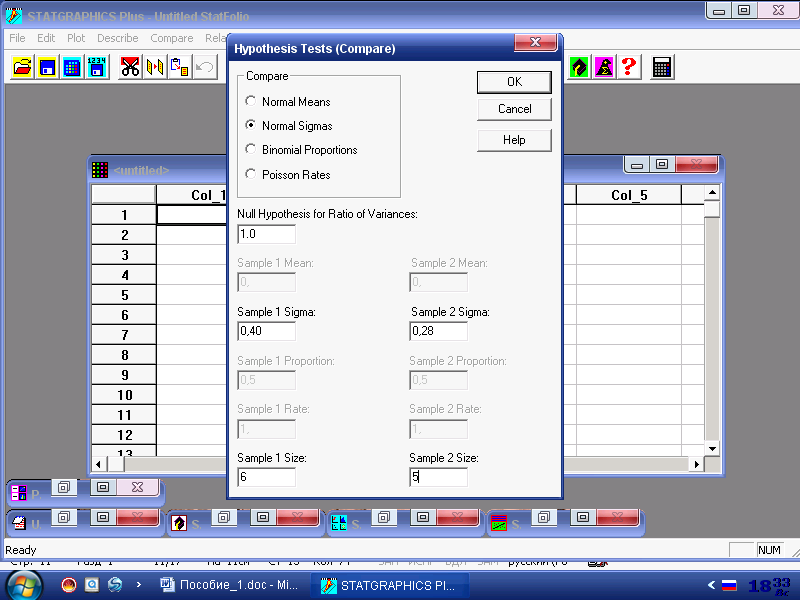
Task: Click the Sample 1 Size input field
Action: pyautogui.click(x=266, y=477)
